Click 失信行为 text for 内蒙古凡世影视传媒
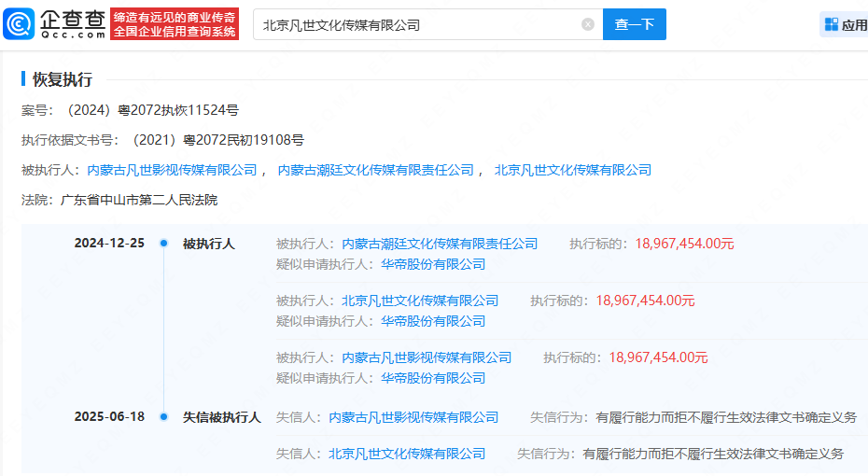Screen dimensions: 868x476 [x=726, y=417]
